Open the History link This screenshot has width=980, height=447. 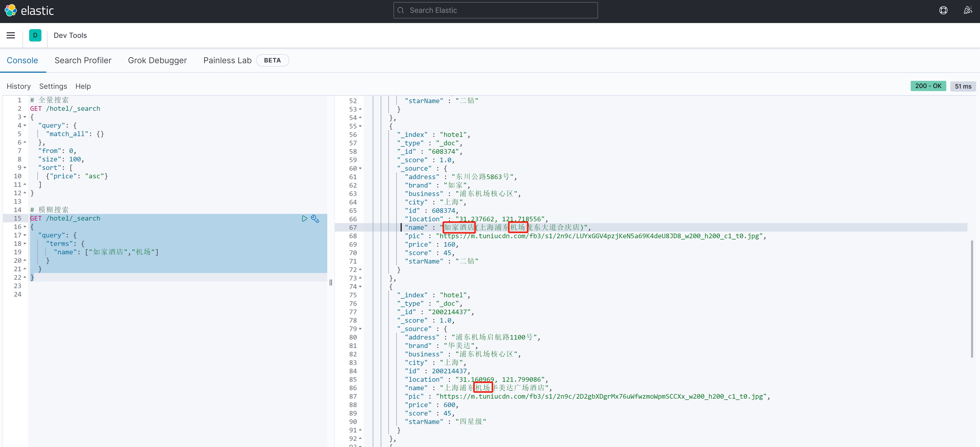(19, 86)
